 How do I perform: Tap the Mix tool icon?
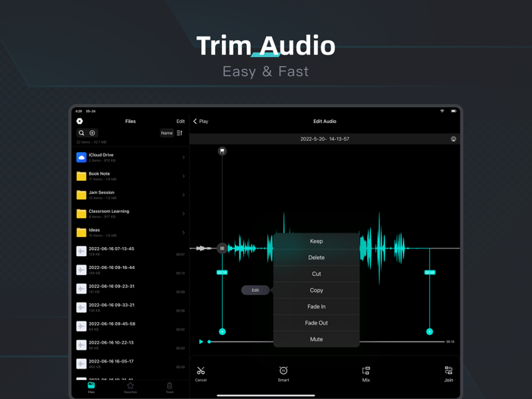(366, 374)
